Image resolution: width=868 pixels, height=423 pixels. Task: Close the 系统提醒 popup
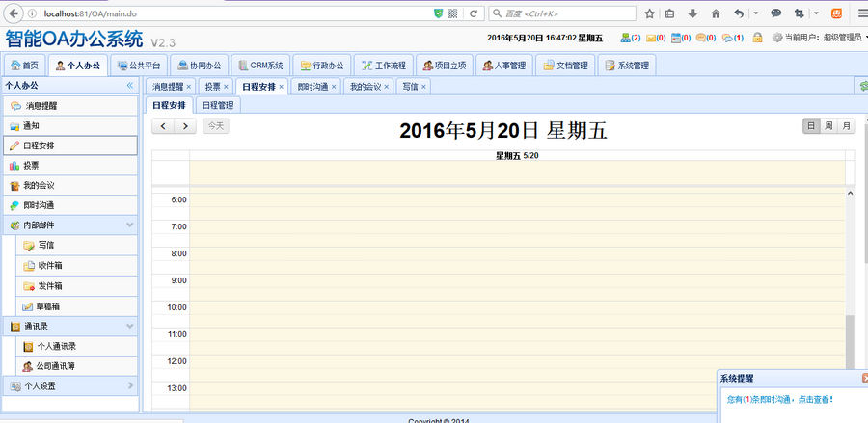coord(865,379)
